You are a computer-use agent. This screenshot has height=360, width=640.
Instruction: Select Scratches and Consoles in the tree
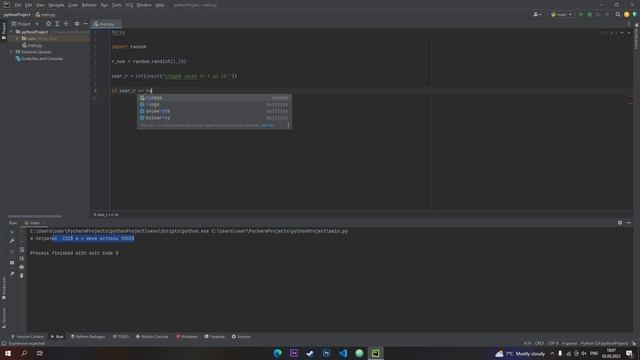tap(40, 58)
